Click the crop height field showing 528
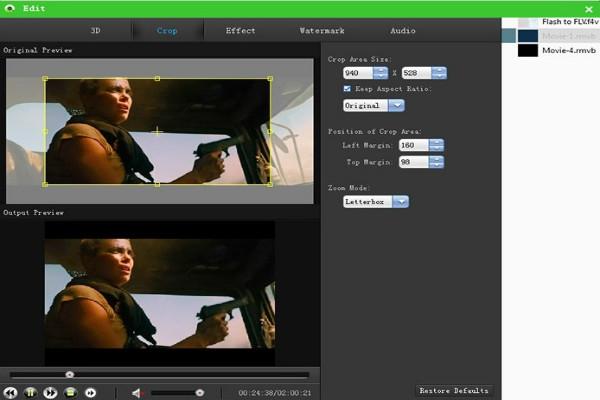 click(416, 73)
